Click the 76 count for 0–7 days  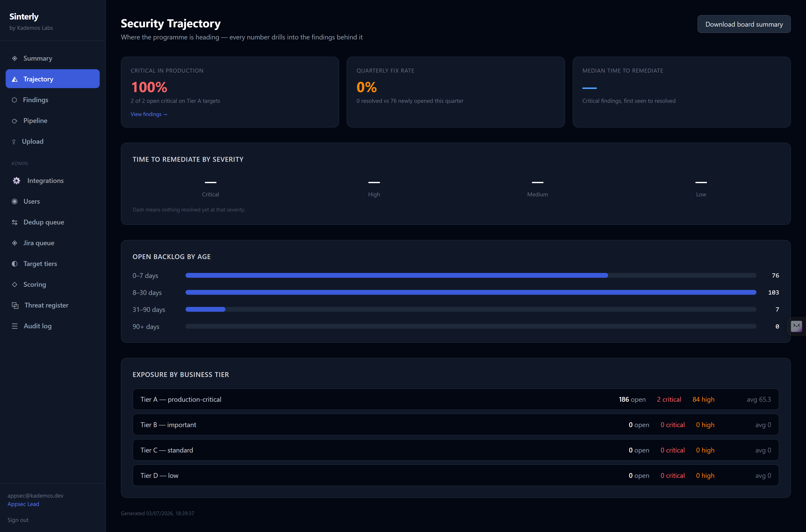coord(775,275)
